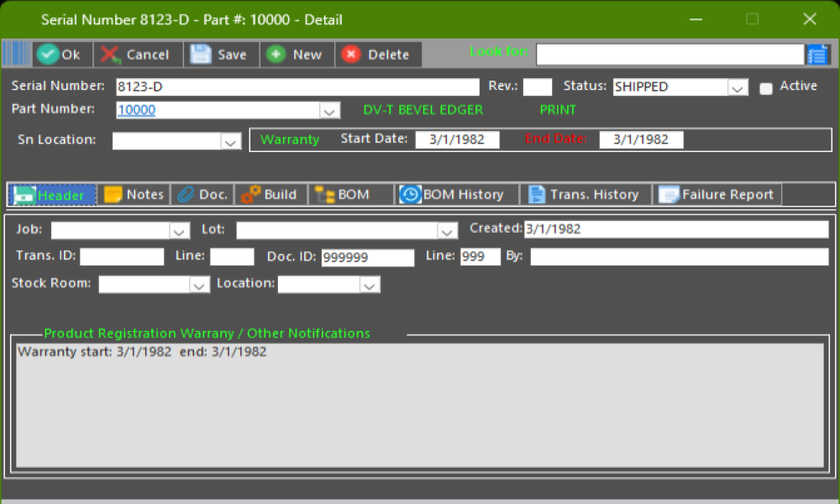Image resolution: width=840 pixels, height=504 pixels.
Task: Follow the 10000 part number link
Action: click(136, 110)
